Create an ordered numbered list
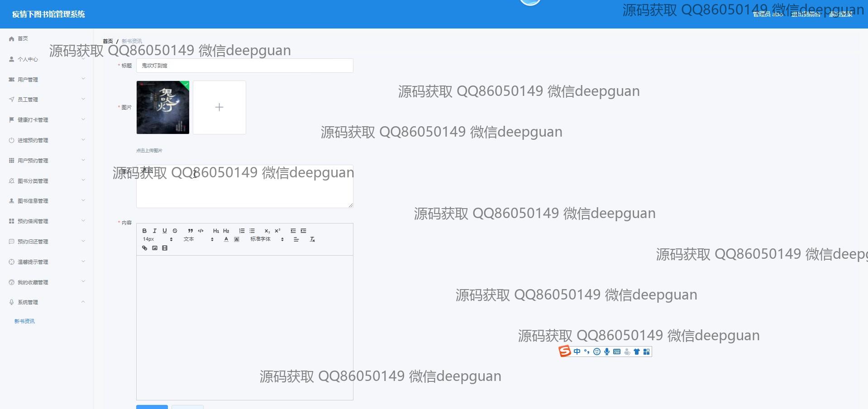This screenshot has height=409, width=868. [x=242, y=231]
